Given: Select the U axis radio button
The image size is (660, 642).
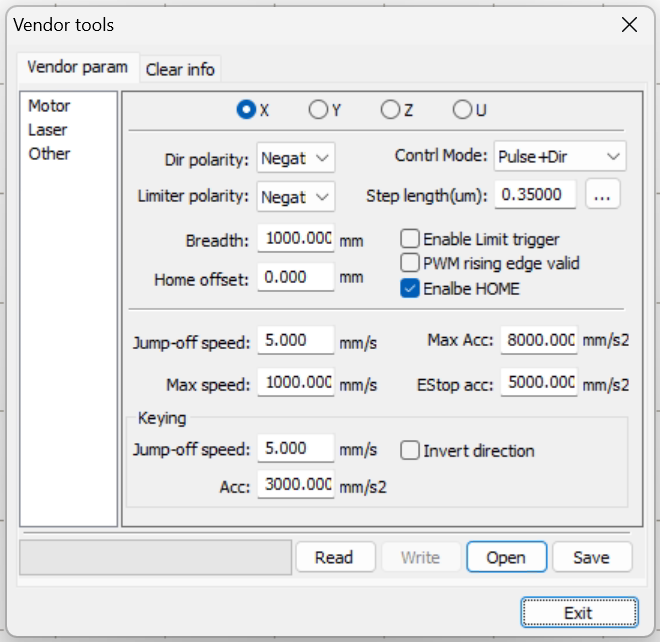Looking at the screenshot, I should tap(462, 110).
